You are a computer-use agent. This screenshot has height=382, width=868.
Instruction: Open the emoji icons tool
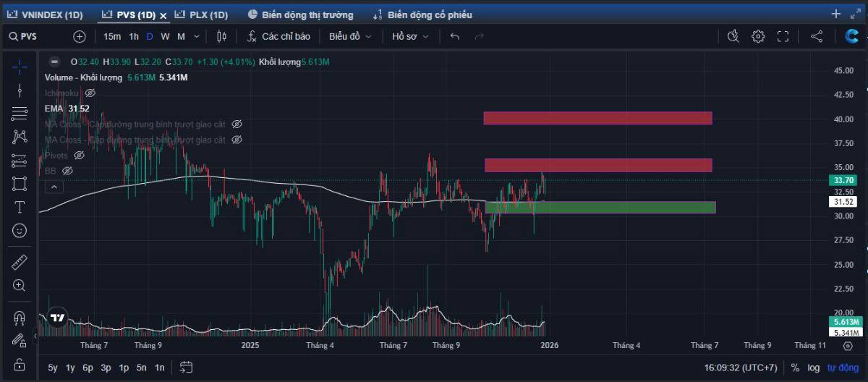(x=20, y=230)
